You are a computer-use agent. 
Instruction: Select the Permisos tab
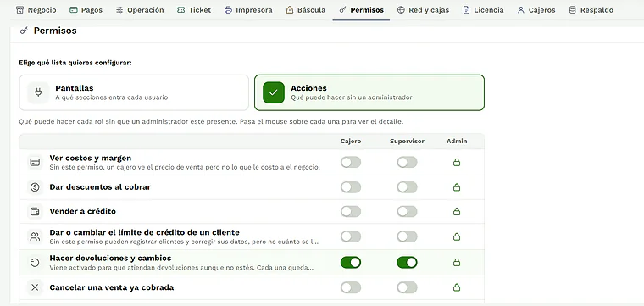(362, 10)
